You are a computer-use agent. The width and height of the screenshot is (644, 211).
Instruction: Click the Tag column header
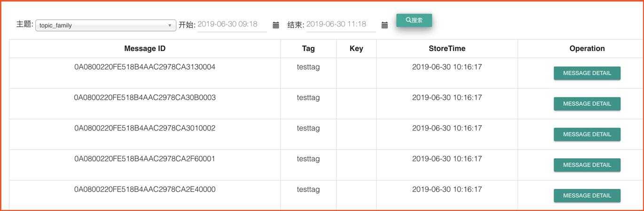(308, 49)
